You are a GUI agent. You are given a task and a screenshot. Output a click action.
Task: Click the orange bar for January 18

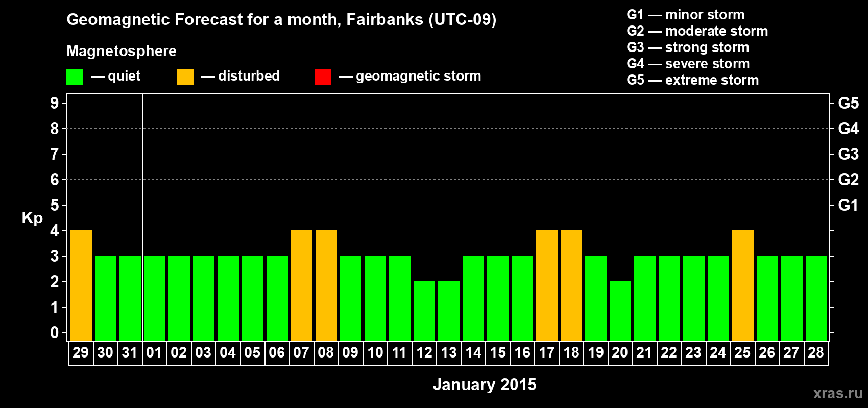tap(571, 286)
